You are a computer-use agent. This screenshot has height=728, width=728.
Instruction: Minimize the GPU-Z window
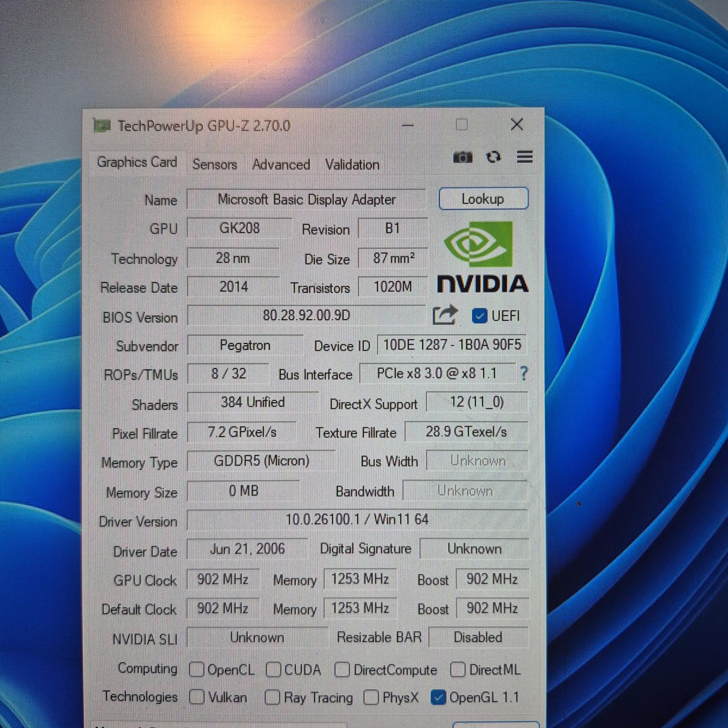point(407,125)
